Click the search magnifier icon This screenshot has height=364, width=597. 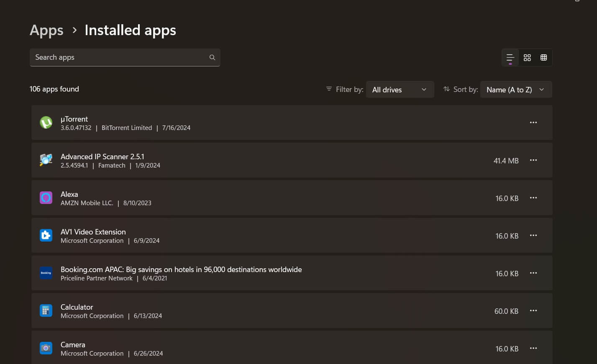(x=212, y=57)
